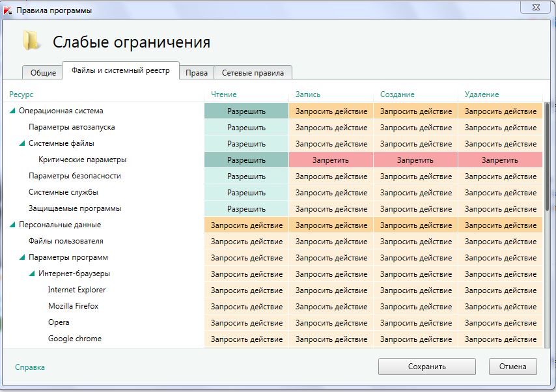
Task: Click the vertical scrollbar of rules list
Action: pyautogui.click(x=547, y=156)
